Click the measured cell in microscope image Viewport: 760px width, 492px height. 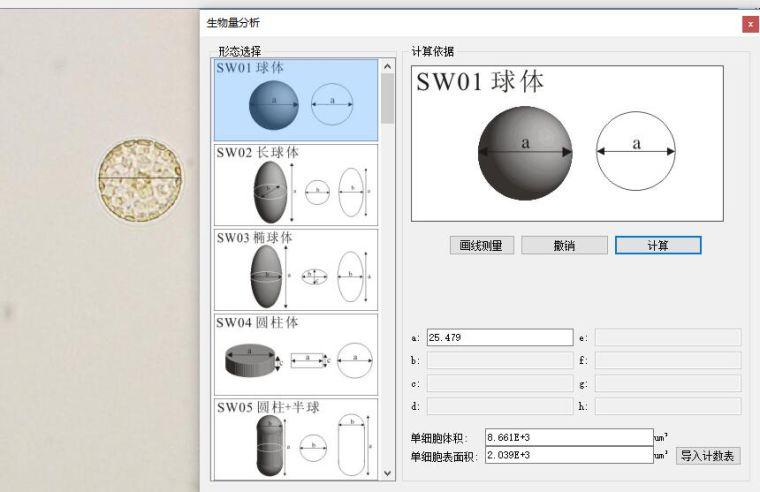coord(141,180)
